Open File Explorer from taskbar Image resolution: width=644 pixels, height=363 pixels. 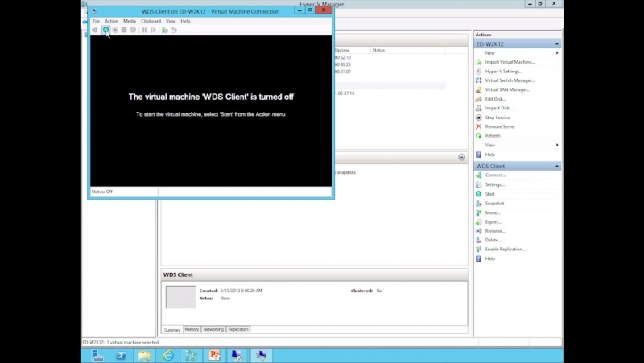point(144,355)
